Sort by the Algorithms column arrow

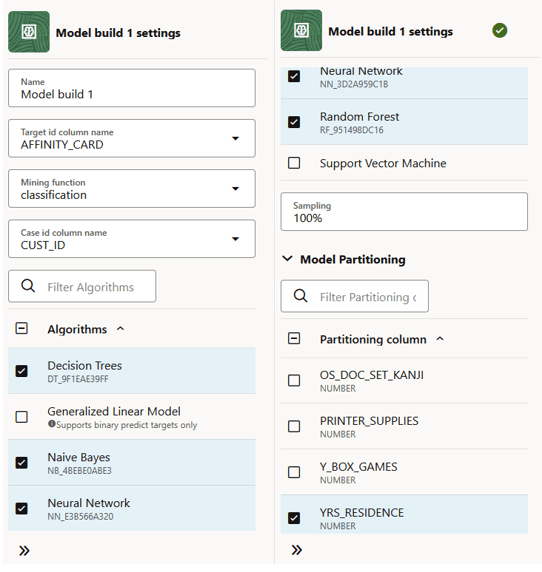(x=121, y=329)
